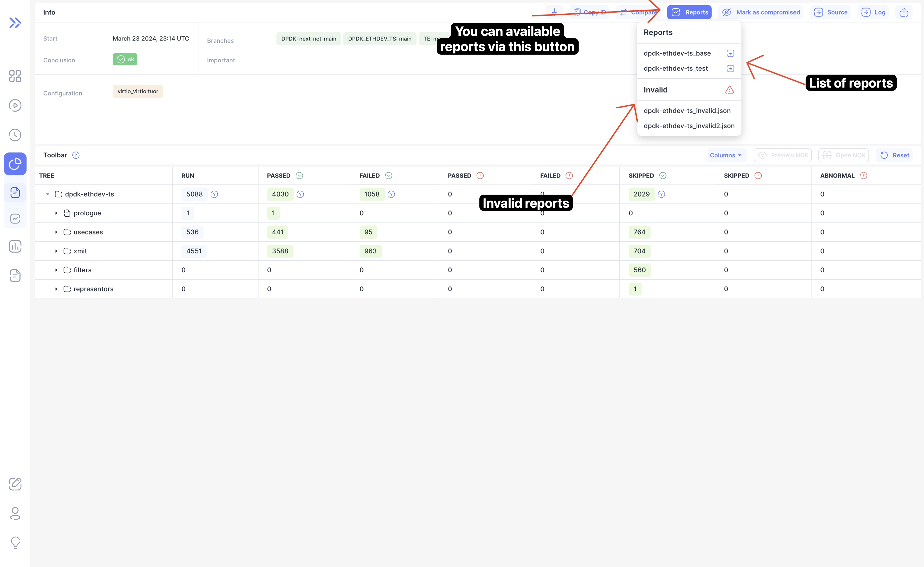Viewport: 924px width, 567px height.
Task: Expand the sidebar with double-chevron icon
Action: point(15,23)
